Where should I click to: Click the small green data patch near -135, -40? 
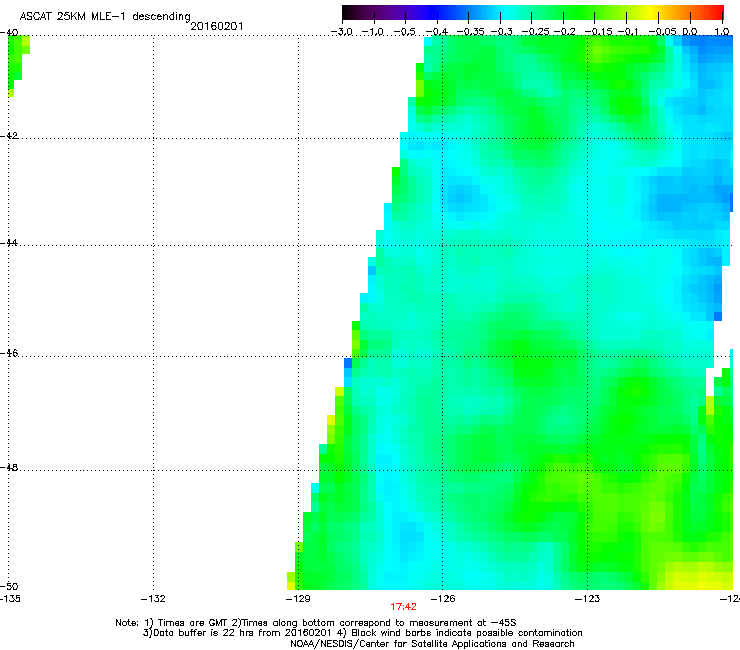pyautogui.click(x=18, y=64)
